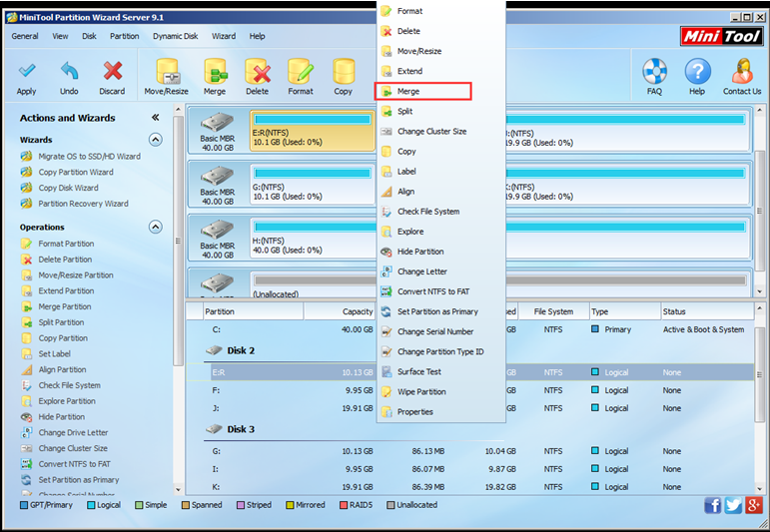The width and height of the screenshot is (770, 532).
Task: Collapse the Wizards section
Action: tap(155, 140)
